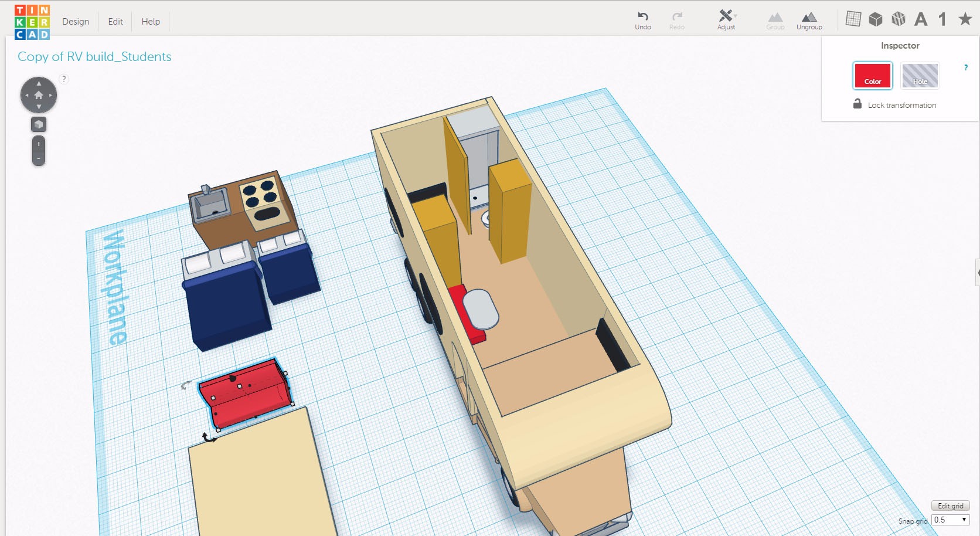The height and width of the screenshot is (536, 980).
Task: Click the Tinkercad logo
Action: click(x=32, y=22)
